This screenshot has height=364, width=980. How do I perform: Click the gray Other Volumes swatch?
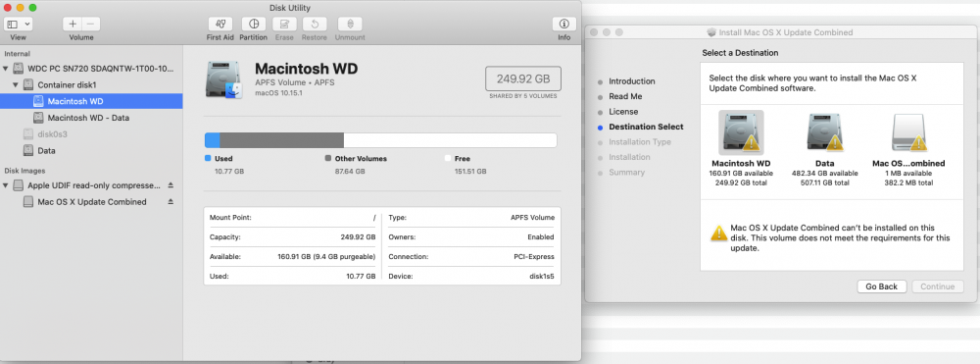pyautogui.click(x=328, y=158)
